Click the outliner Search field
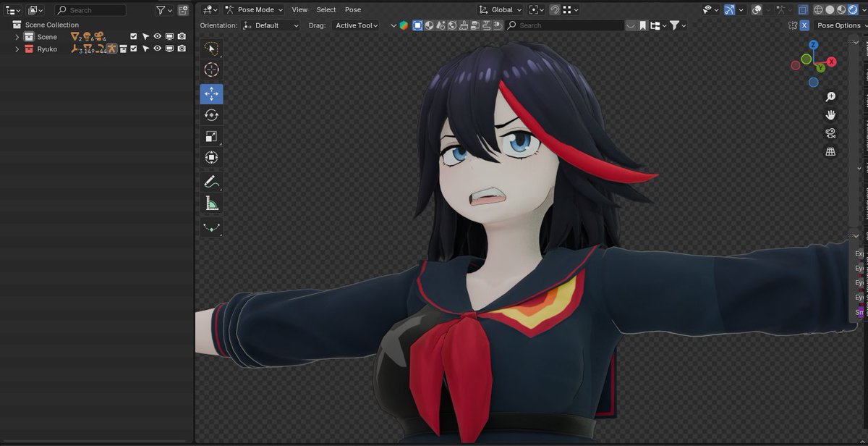The height and width of the screenshot is (446, 868). coord(90,10)
